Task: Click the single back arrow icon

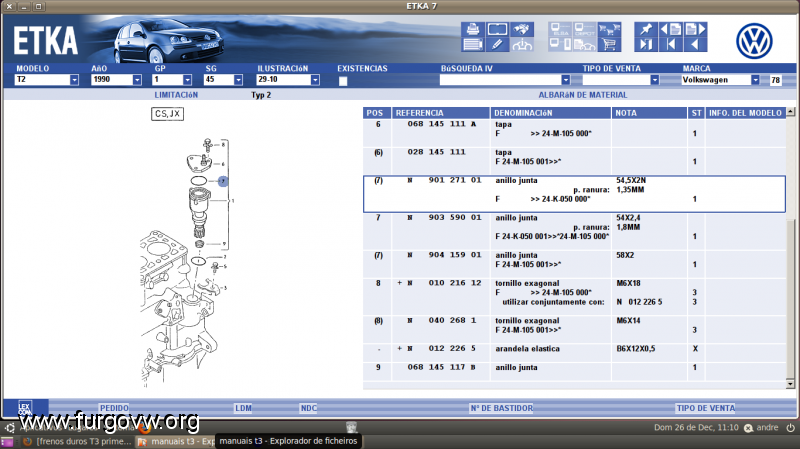Action: point(695,44)
